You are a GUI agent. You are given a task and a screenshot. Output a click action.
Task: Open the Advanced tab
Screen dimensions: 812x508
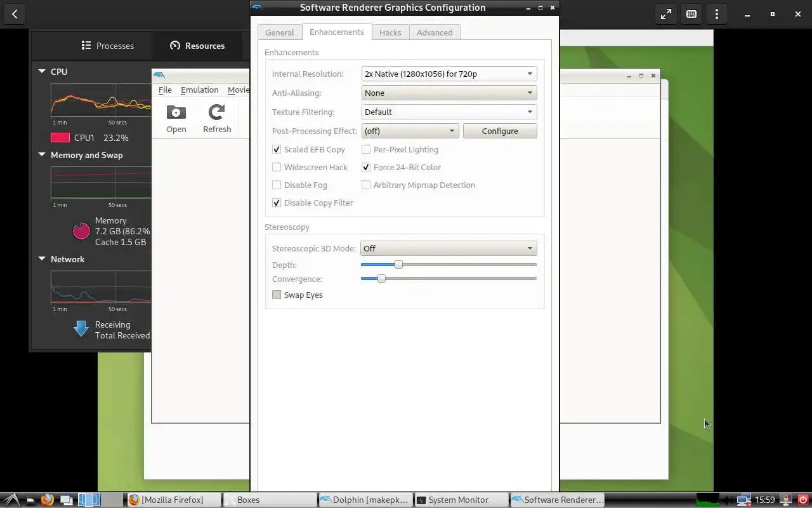coord(435,32)
